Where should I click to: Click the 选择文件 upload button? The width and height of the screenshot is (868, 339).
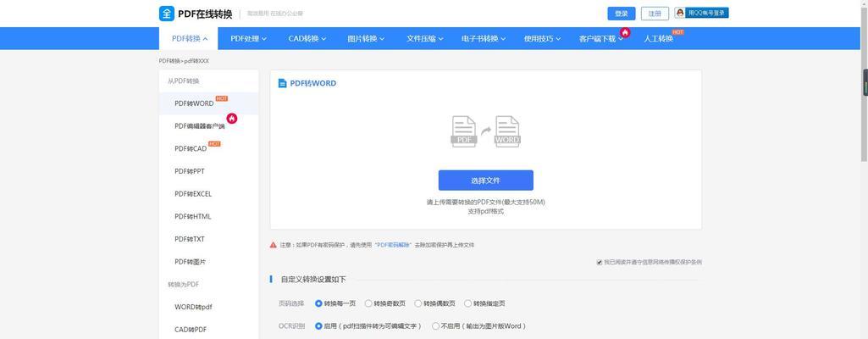coord(485,181)
